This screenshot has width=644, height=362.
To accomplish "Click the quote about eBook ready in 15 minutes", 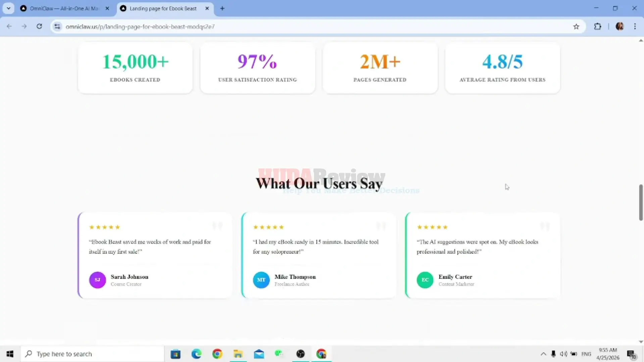I will click(x=315, y=247).
